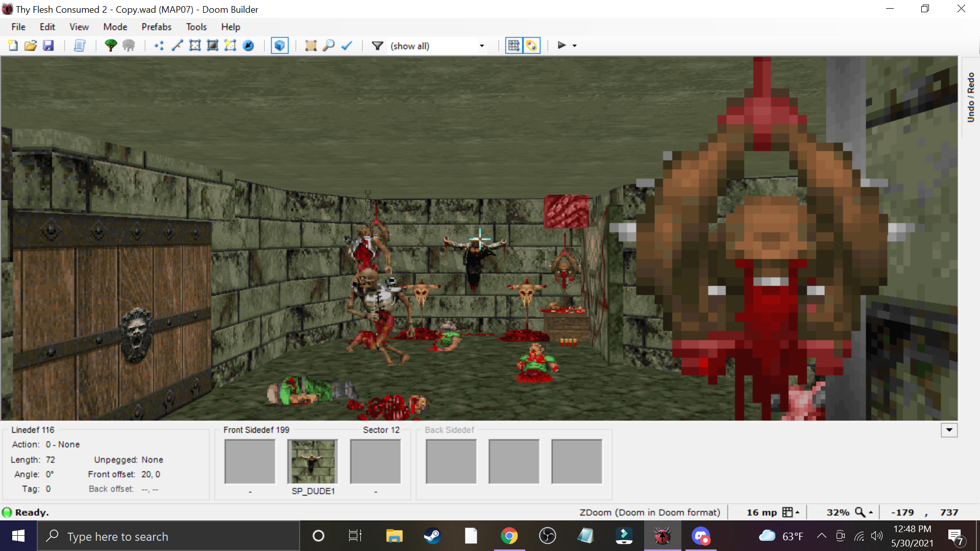Select the Make Sectors mode icon
The width and height of the screenshot is (980, 551).
[230, 46]
